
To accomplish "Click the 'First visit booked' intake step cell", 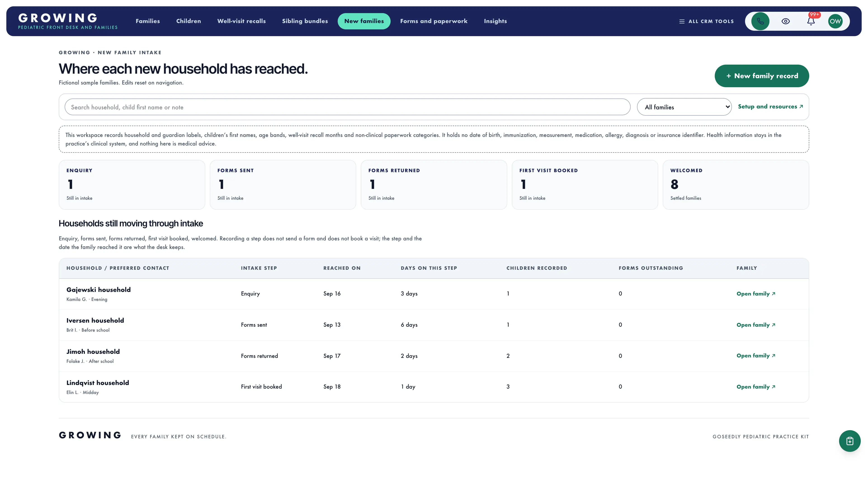I will coord(261,387).
